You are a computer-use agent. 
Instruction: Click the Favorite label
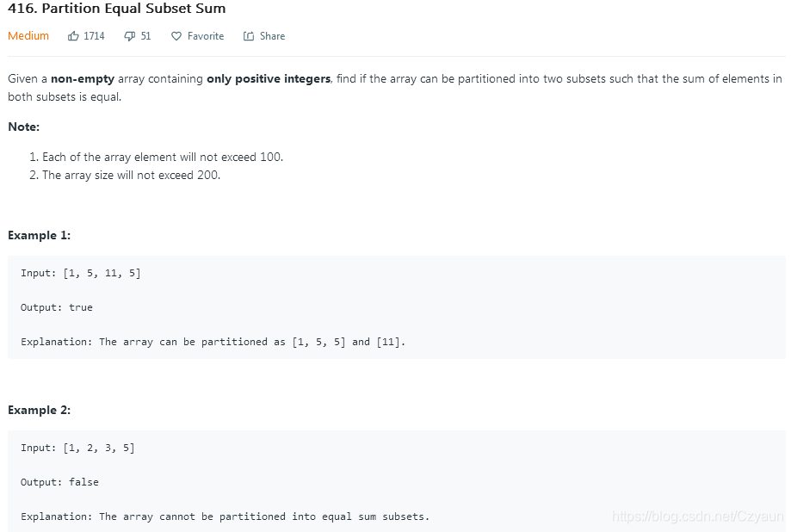tap(206, 36)
